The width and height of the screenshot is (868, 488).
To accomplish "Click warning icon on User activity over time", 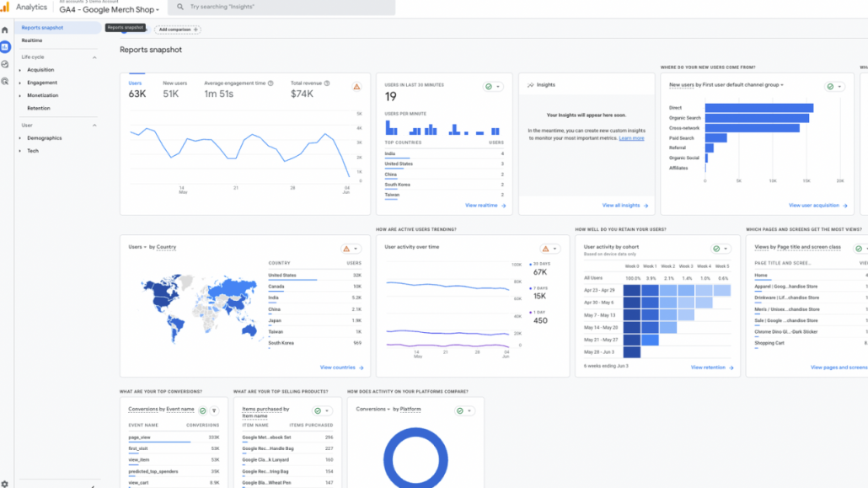I will [x=546, y=249].
